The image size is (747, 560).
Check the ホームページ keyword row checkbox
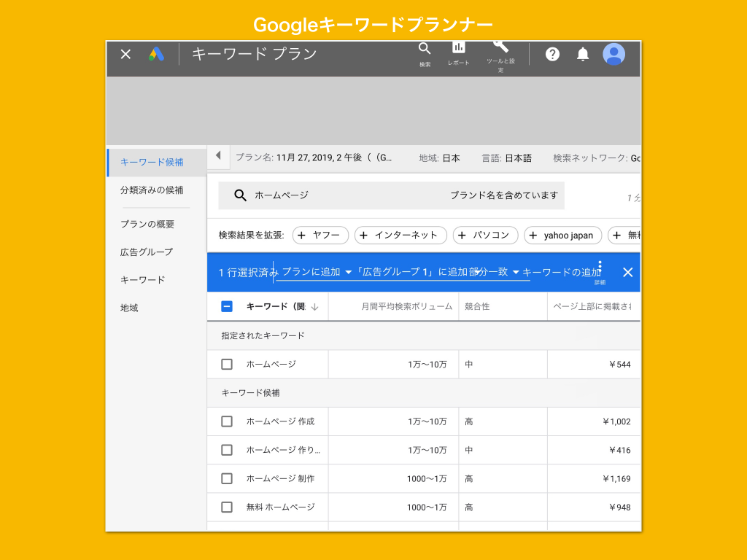(227, 365)
